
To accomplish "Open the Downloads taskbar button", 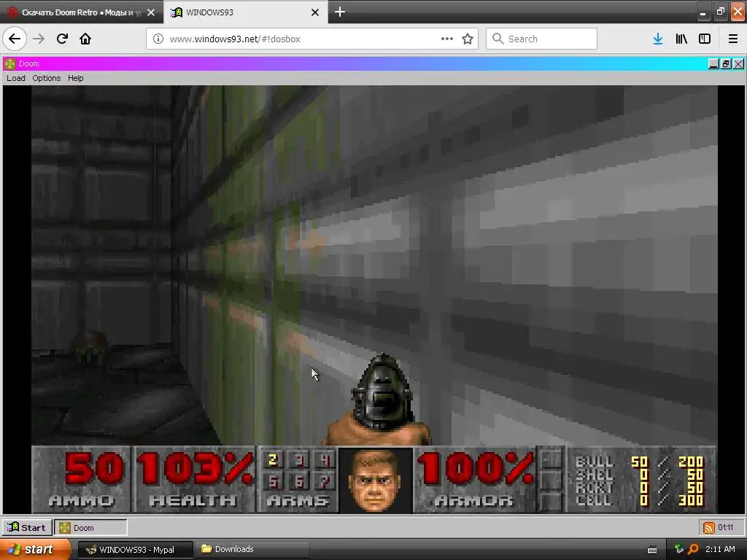I will coord(252,550).
